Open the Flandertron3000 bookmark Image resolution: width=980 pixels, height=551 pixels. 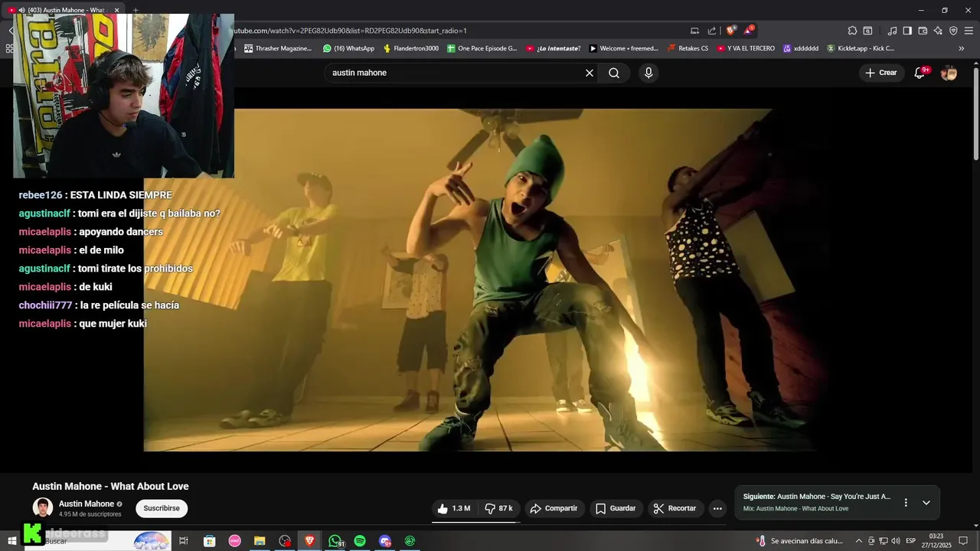coord(411,48)
